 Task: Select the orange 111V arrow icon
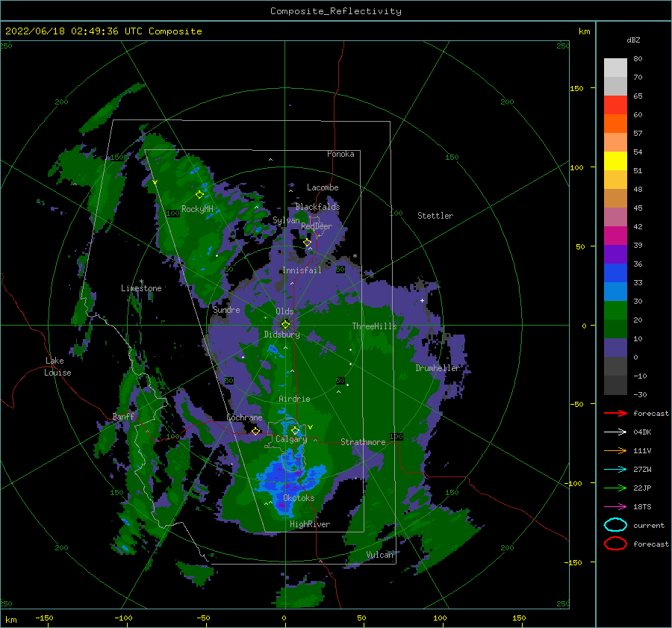click(615, 450)
